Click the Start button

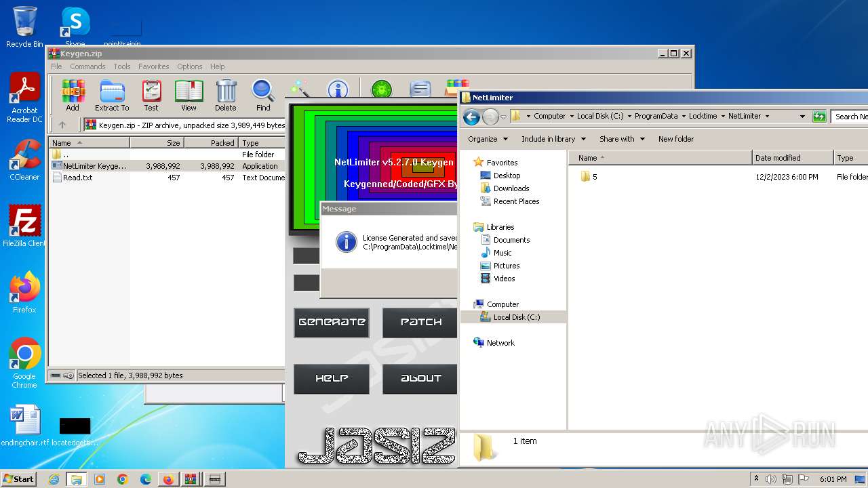(x=19, y=479)
